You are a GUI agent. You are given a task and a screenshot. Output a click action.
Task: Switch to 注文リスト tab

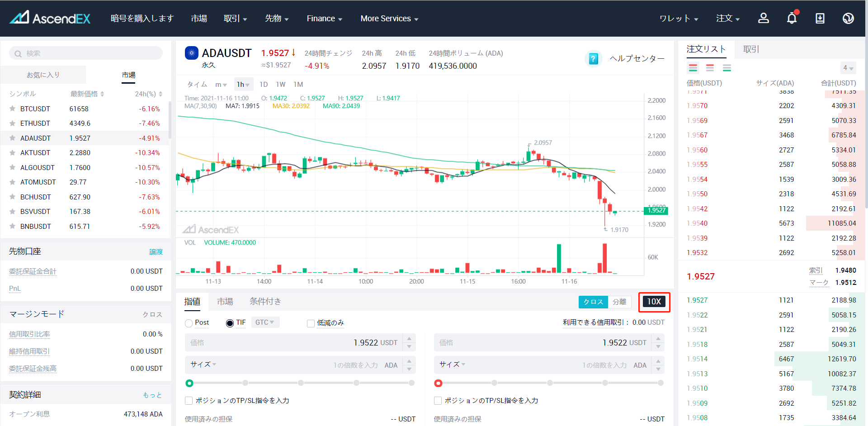(x=706, y=49)
